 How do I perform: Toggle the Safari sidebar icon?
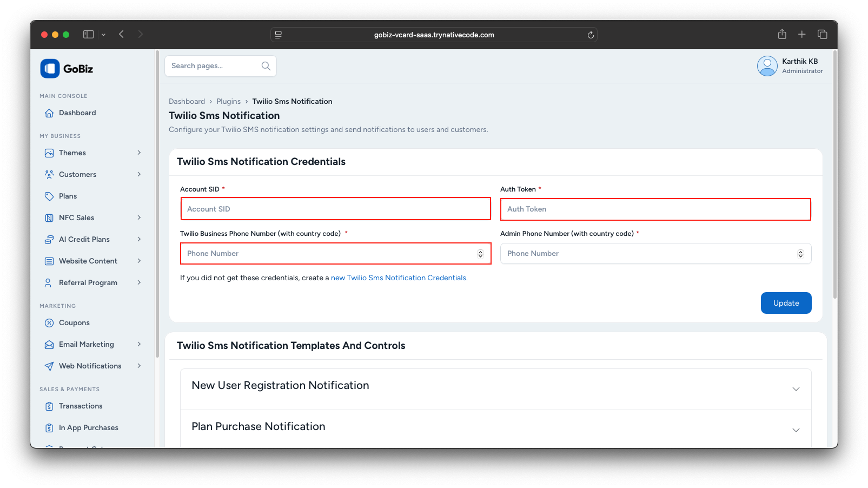[x=89, y=35]
